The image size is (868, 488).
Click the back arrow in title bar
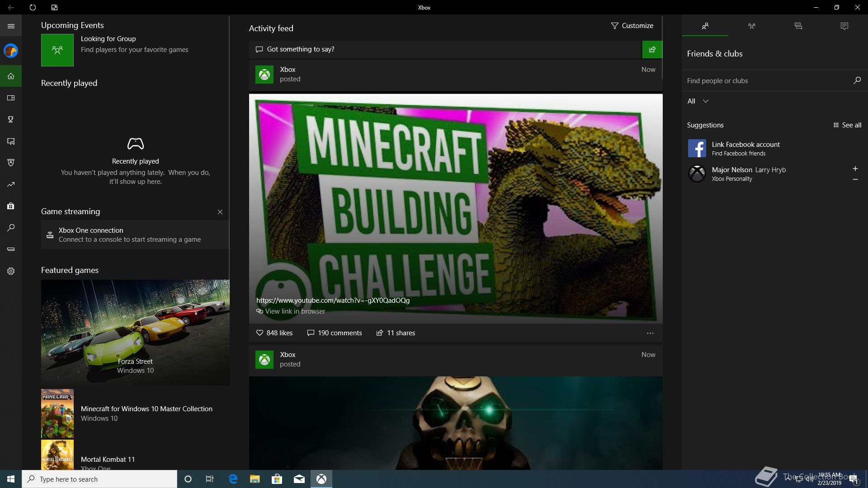[x=11, y=7]
